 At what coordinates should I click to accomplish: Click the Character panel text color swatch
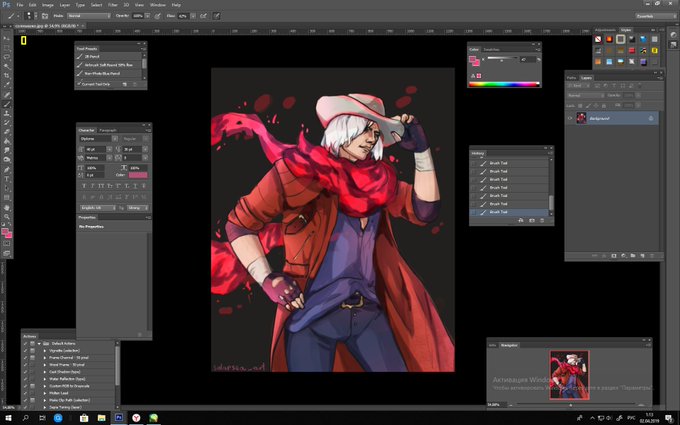138,175
